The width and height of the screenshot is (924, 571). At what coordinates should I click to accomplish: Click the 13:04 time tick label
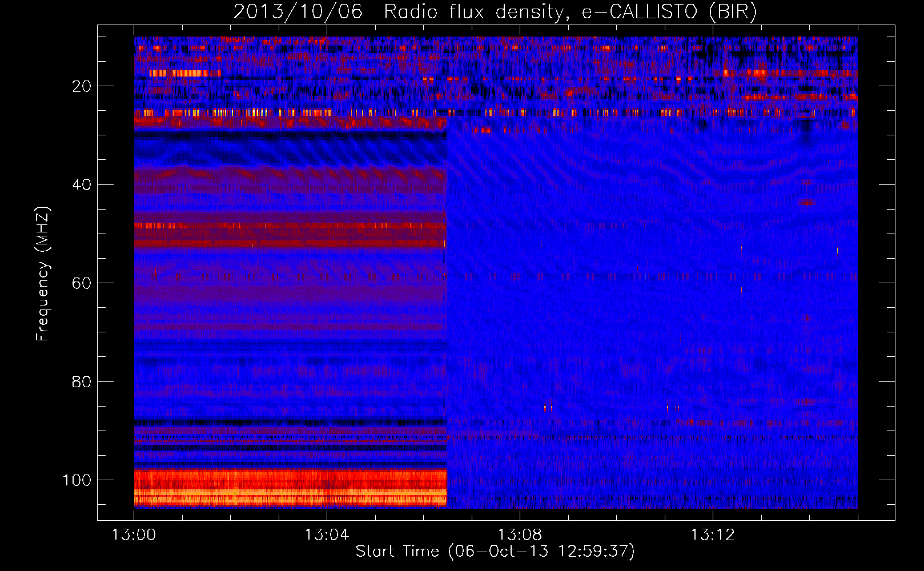(x=327, y=535)
